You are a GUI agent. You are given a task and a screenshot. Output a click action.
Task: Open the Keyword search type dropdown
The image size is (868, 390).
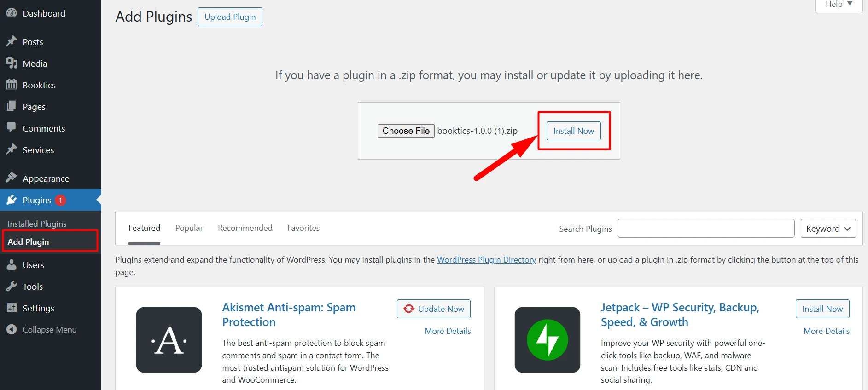pyautogui.click(x=828, y=229)
